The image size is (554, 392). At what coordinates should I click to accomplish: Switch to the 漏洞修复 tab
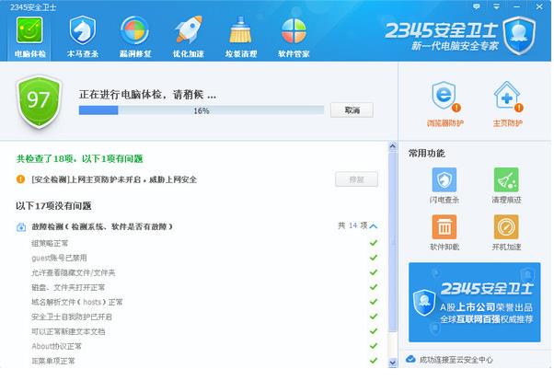coord(134,36)
